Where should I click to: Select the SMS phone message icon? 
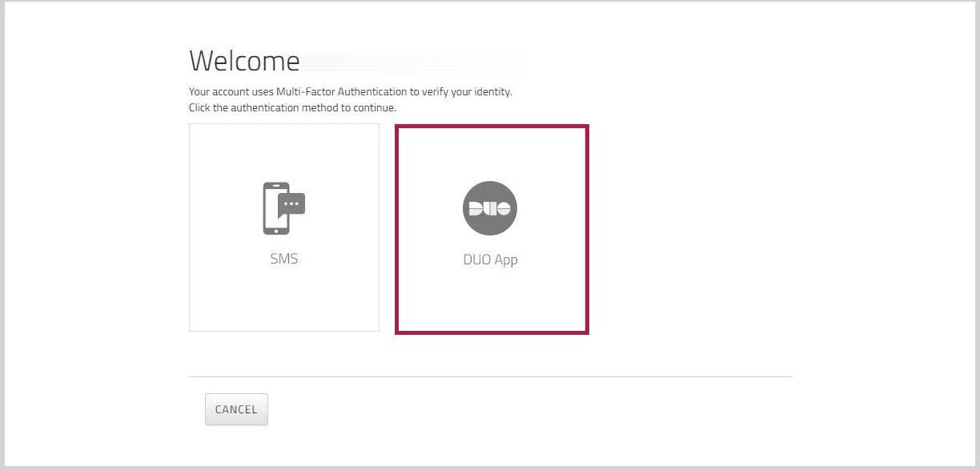(x=284, y=208)
